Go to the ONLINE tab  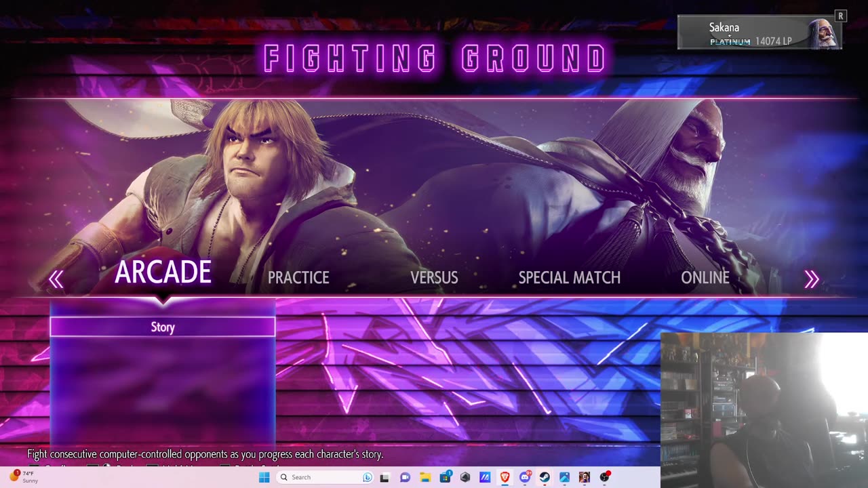pos(705,277)
